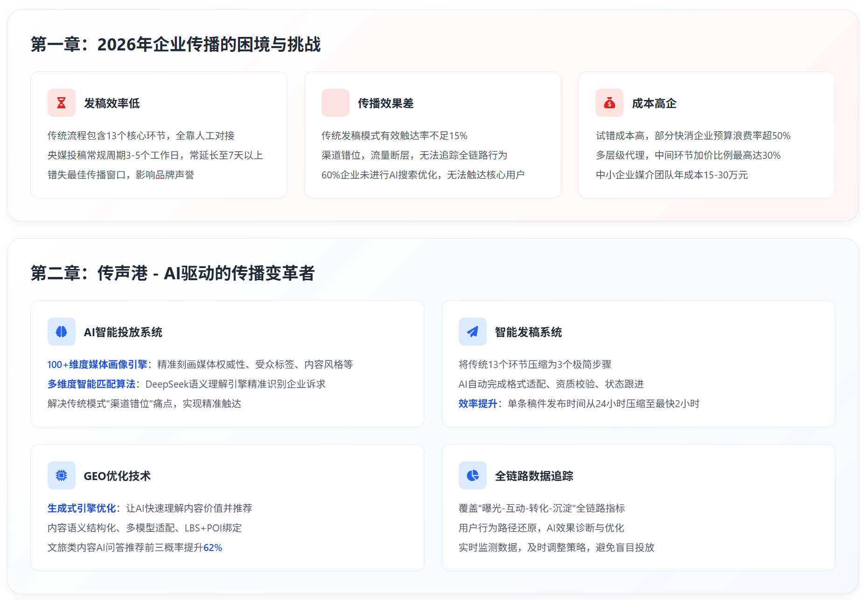Click the blank pink icon beside 传播效果差
The image size is (868, 601).
335,103
